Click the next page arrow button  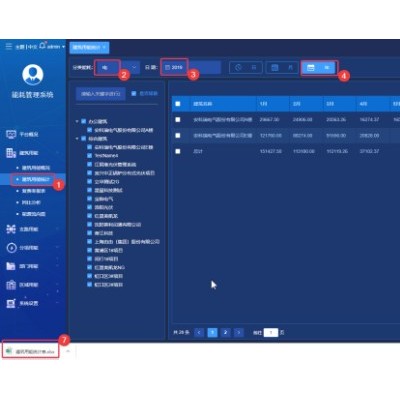238,332
